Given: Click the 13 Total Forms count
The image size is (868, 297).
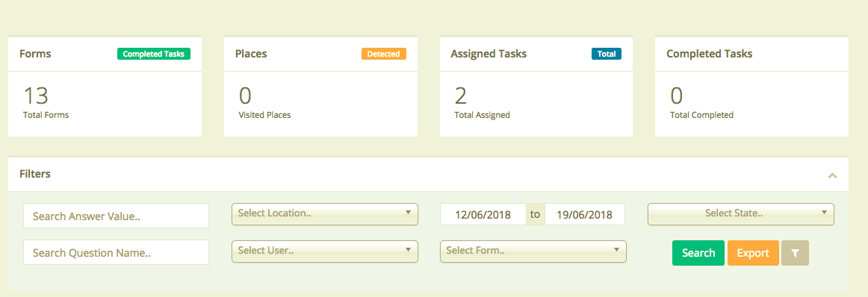Looking at the screenshot, I should [x=36, y=96].
